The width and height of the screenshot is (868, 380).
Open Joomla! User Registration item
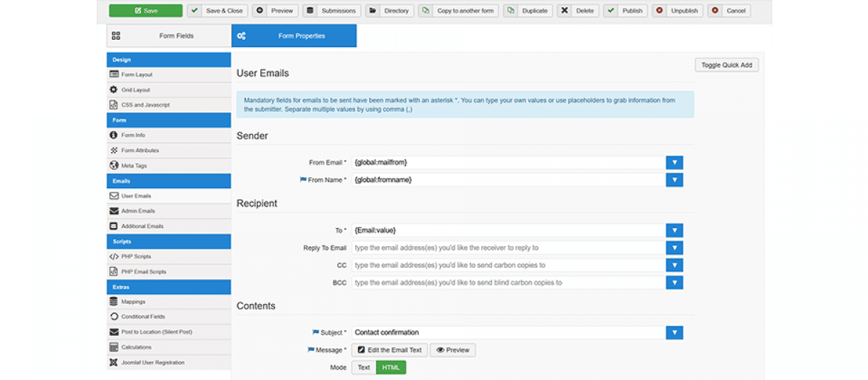tap(169, 363)
